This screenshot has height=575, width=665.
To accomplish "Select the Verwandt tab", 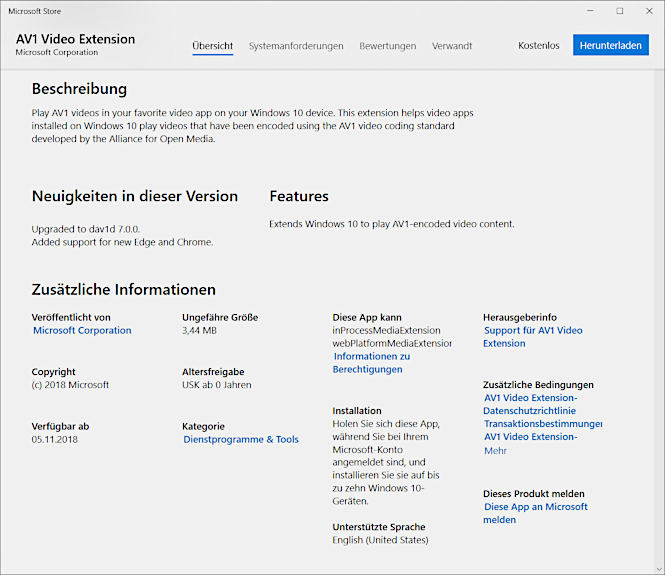I will 452,46.
